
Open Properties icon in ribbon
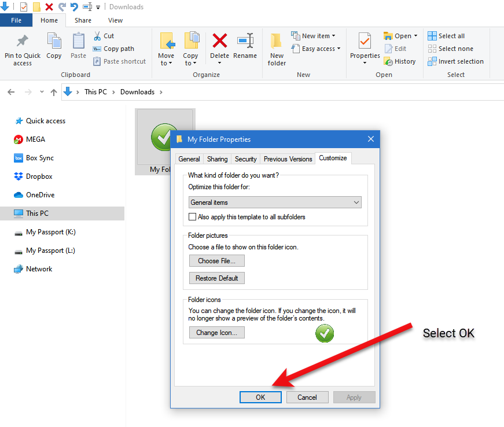pos(365,42)
